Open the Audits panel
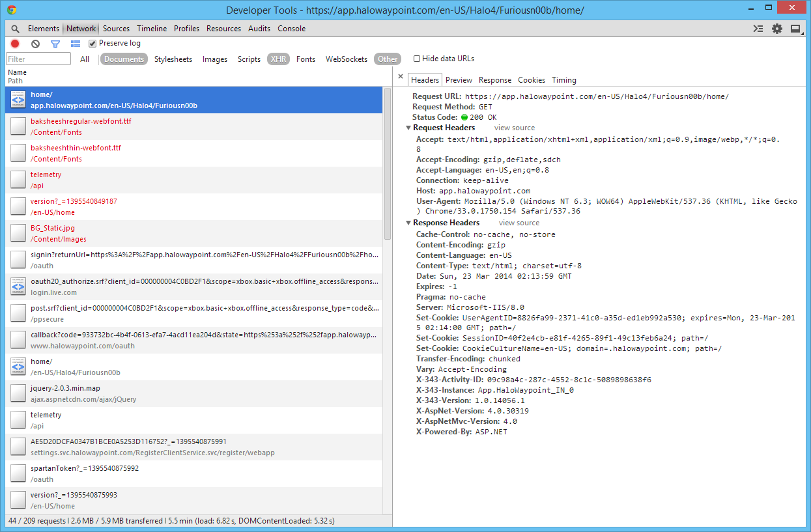Image resolution: width=811 pixels, height=532 pixels. click(259, 29)
